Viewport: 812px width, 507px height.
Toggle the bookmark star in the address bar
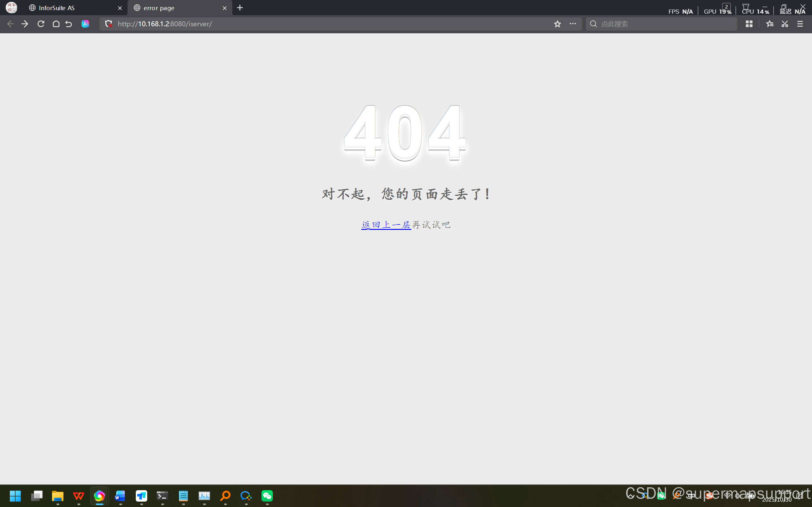pos(557,24)
